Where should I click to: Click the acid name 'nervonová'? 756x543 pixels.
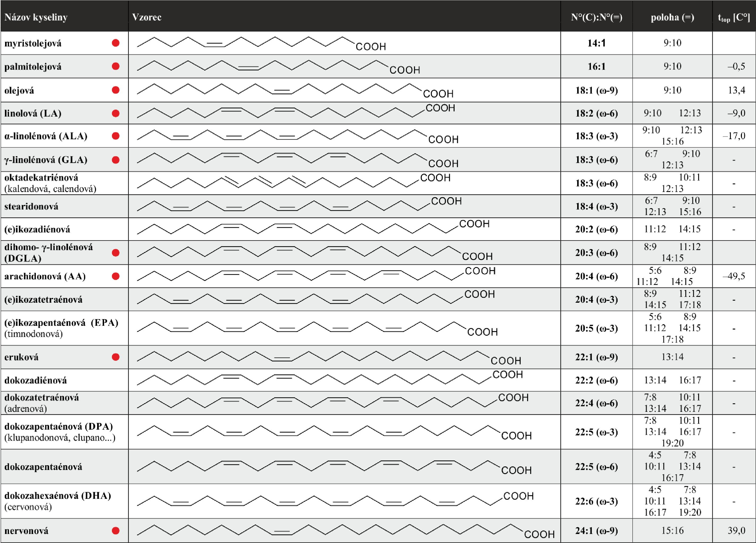pos(26,531)
